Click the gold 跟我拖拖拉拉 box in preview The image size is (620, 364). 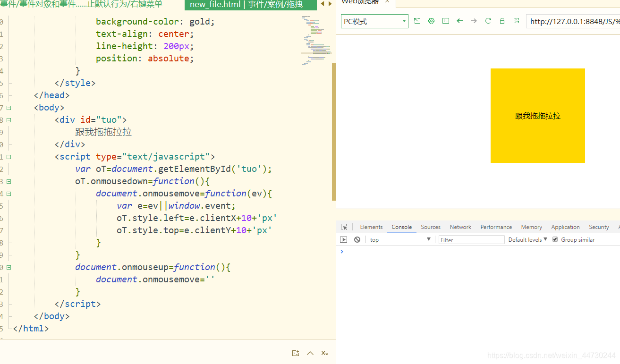(538, 116)
